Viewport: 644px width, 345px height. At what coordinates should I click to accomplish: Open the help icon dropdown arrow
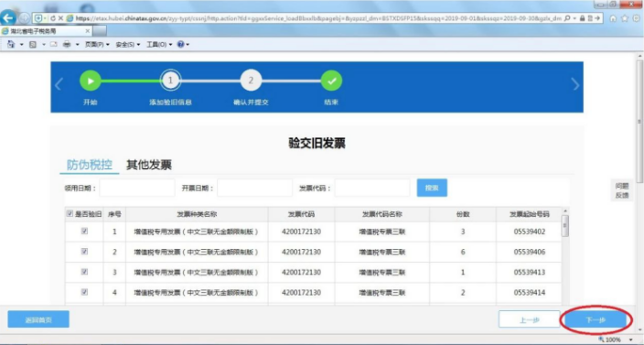pyautogui.click(x=188, y=44)
